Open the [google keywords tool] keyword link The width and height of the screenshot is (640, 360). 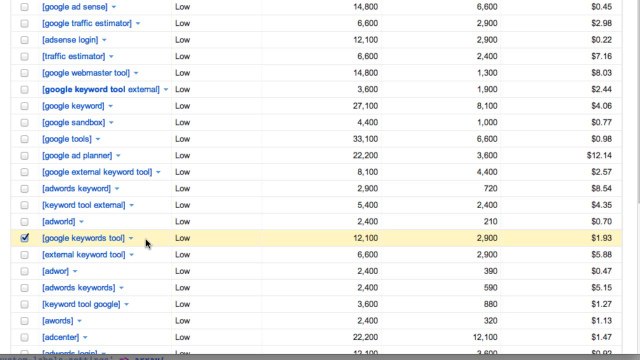pos(83,238)
